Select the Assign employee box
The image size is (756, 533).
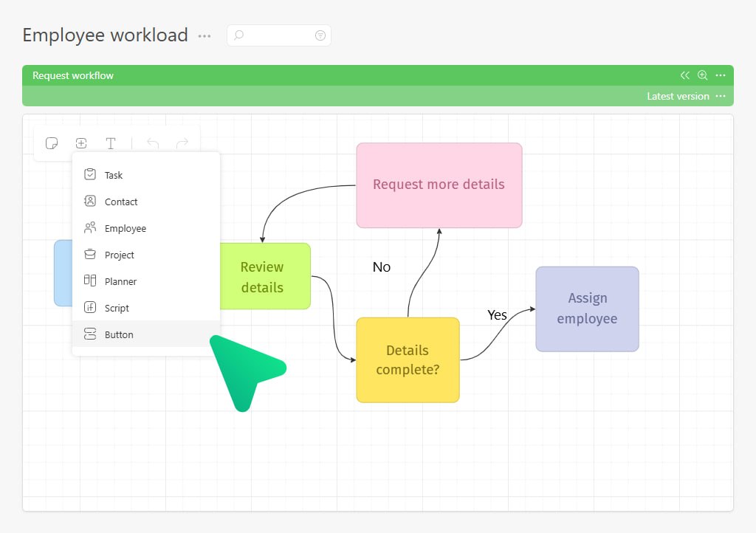(x=587, y=309)
